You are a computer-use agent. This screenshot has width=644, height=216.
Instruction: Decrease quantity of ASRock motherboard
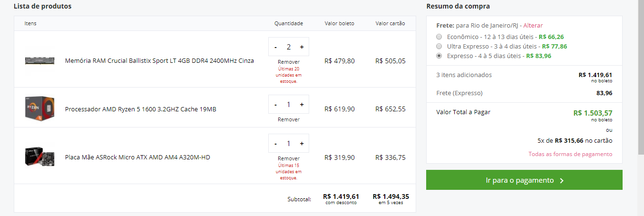(276, 143)
